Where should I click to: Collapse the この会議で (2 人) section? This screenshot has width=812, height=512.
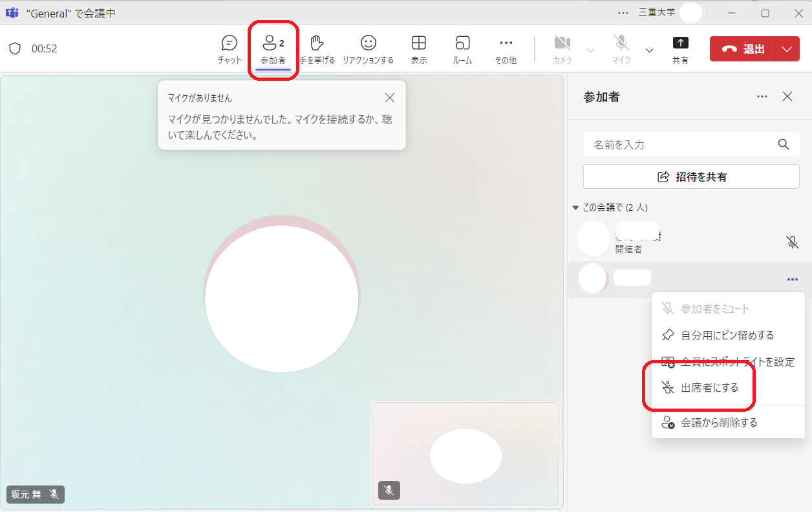point(610,208)
